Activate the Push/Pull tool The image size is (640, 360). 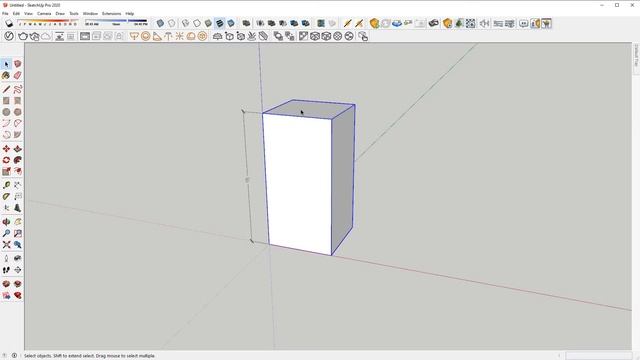[x=18, y=149]
